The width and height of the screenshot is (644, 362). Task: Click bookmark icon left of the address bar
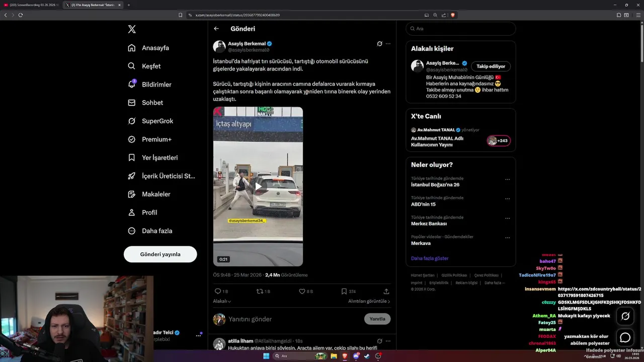[x=180, y=15]
